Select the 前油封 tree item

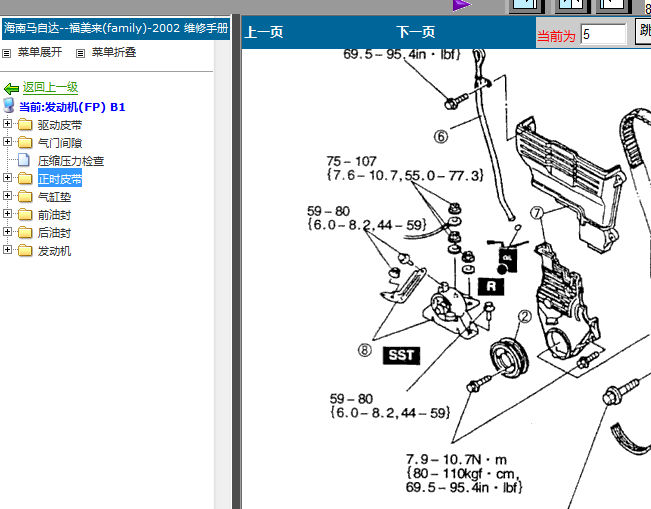[54, 215]
